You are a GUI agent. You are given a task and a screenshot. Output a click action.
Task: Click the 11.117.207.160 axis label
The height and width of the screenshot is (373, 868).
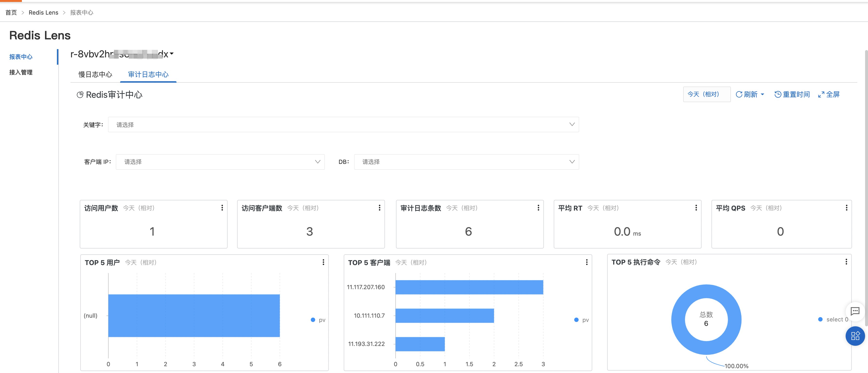point(366,287)
